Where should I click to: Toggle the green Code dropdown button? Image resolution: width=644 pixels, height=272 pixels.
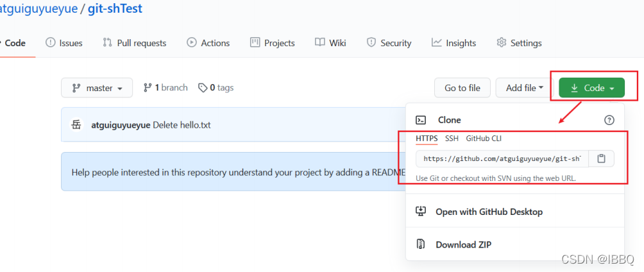(592, 87)
